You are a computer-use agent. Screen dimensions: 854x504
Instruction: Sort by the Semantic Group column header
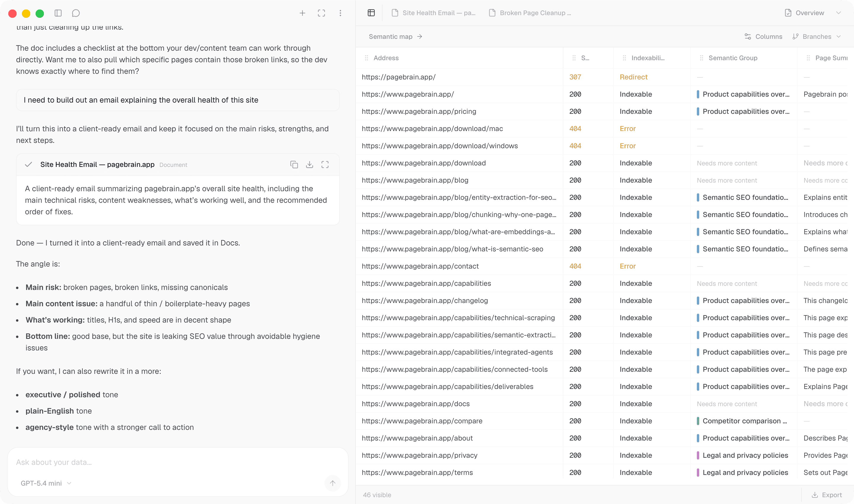(733, 58)
